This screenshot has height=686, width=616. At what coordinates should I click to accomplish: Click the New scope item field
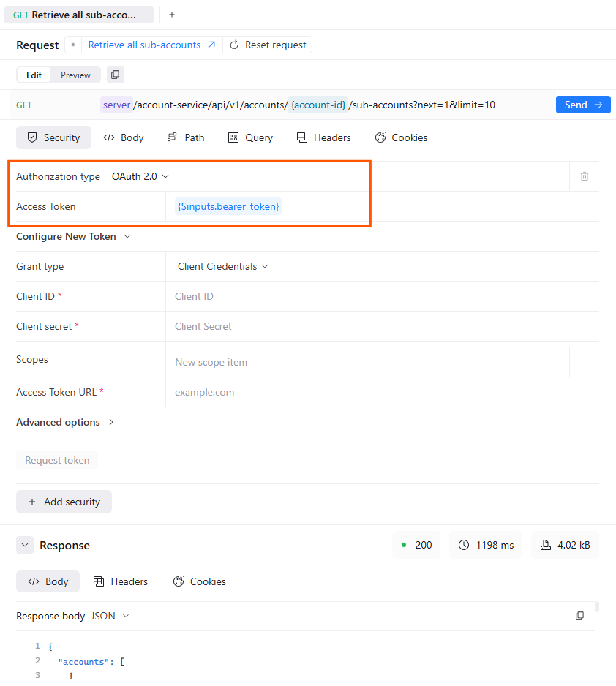point(367,362)
